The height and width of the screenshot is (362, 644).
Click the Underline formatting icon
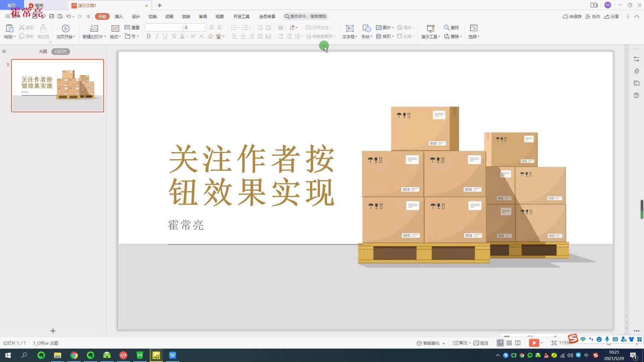click(165, 37)
